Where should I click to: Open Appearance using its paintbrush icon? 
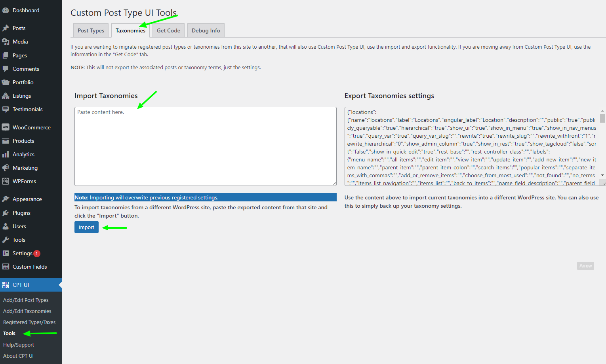coord(6,199)
